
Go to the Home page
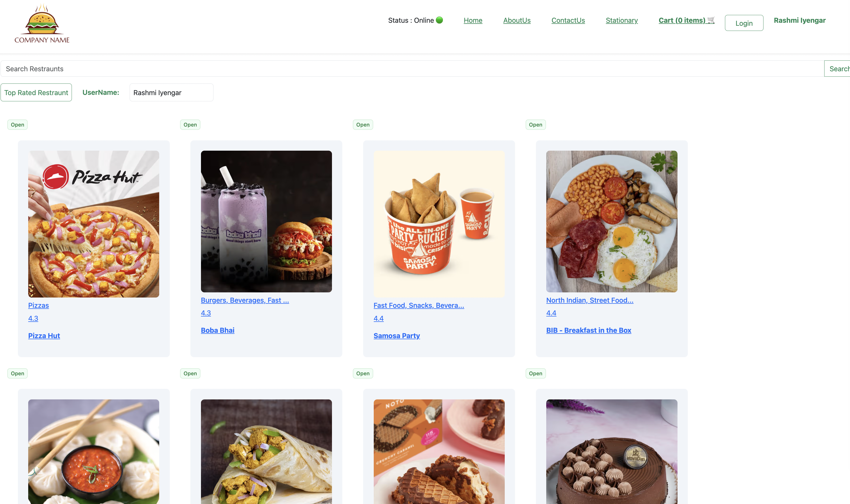click(473, 20)
